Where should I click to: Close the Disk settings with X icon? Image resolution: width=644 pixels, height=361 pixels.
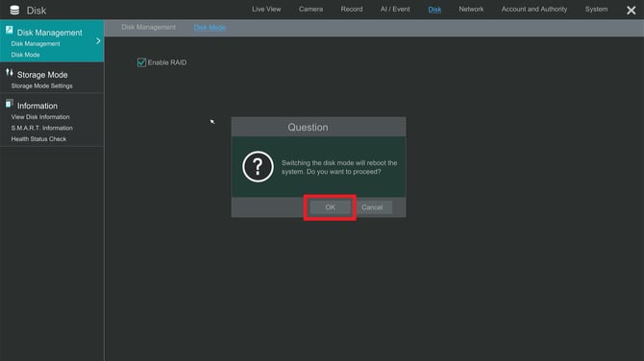point(631,11)
